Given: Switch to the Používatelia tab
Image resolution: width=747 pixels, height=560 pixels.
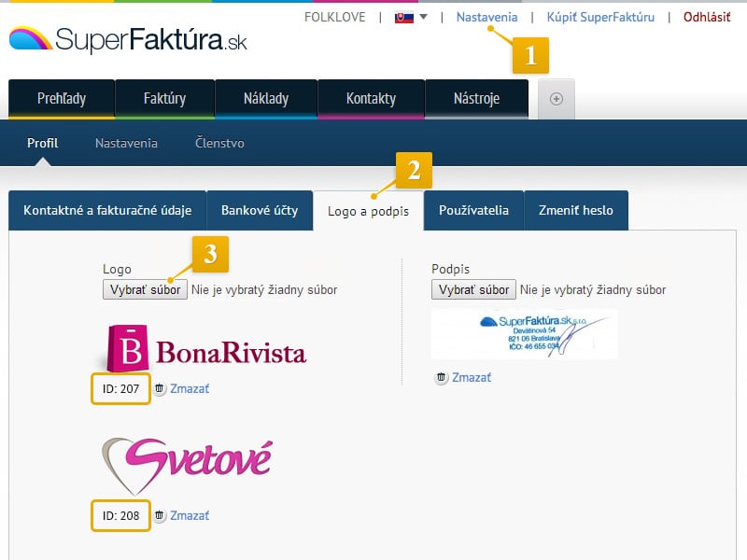Looking at the screenshot, I should [473, 211].
